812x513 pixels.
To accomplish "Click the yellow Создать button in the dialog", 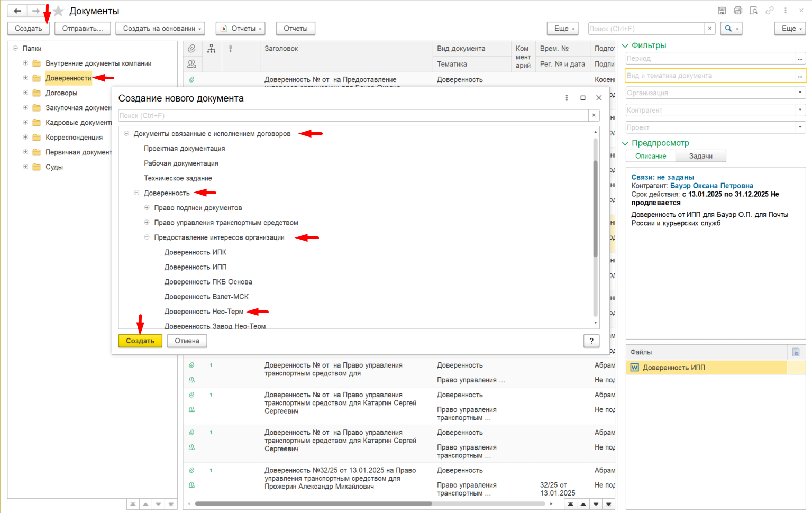I will 140,341.
